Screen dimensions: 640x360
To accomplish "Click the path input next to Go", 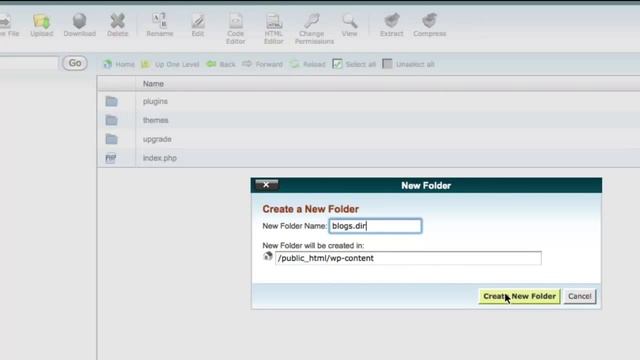I will click(29, 63).
